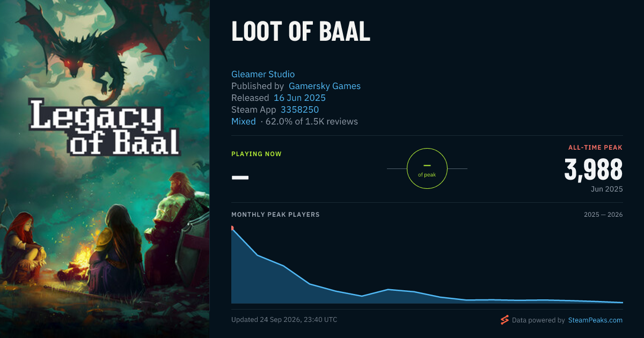Open Steam App ID 3358250 link
Screen dimensions: 644x338
tap(299, 109)
